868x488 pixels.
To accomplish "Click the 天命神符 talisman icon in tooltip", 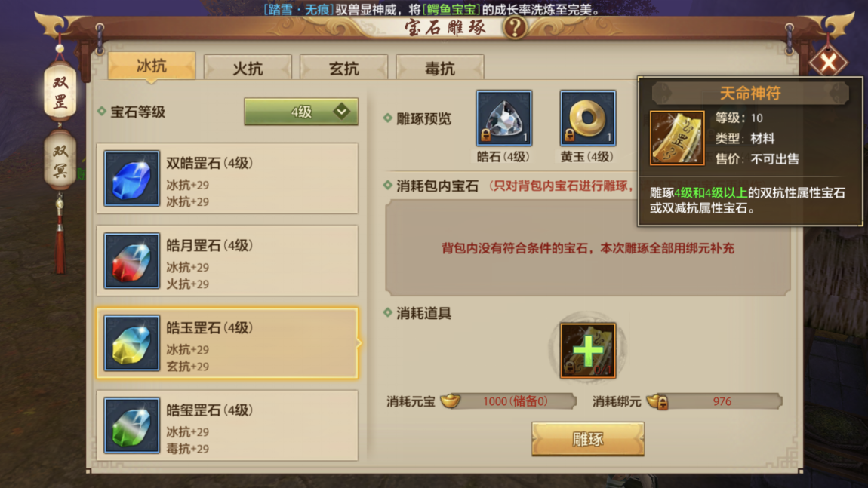I will [x=677, y=138].
